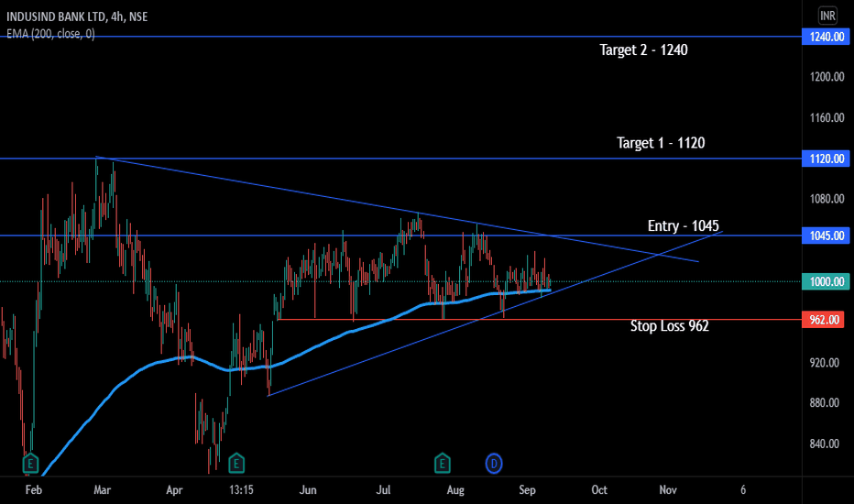Select the Target 1 - 1120 text annotation
Viewport: 854px width, 504px height.
661,143
